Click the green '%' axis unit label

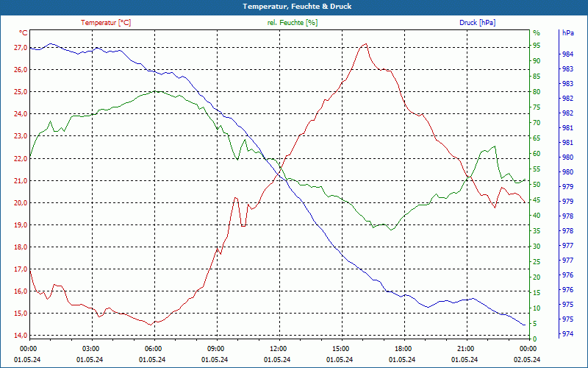coord(537,33)
